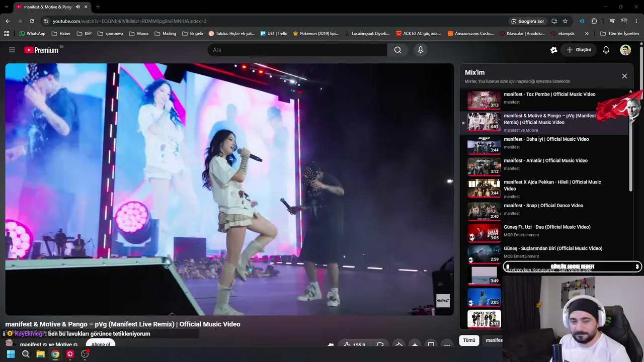Open the Pokemon (2019) bookmark
This screenshot has width=644, height=362.
[x=315, y=34]
